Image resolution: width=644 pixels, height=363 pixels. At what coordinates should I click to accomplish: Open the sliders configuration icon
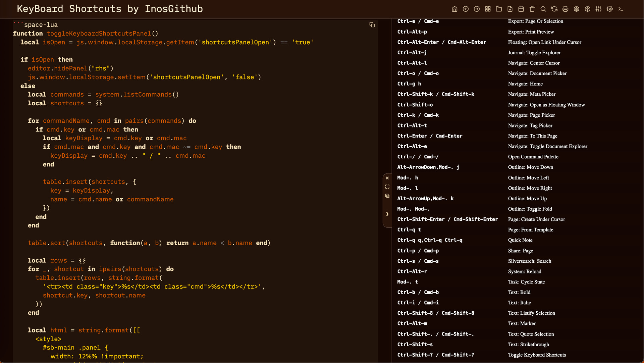(598, 9)
